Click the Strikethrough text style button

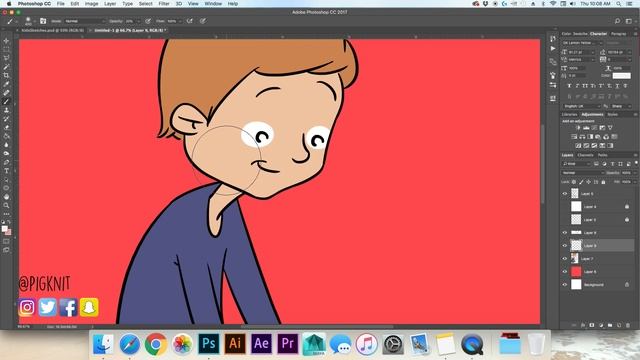[625, 86]
